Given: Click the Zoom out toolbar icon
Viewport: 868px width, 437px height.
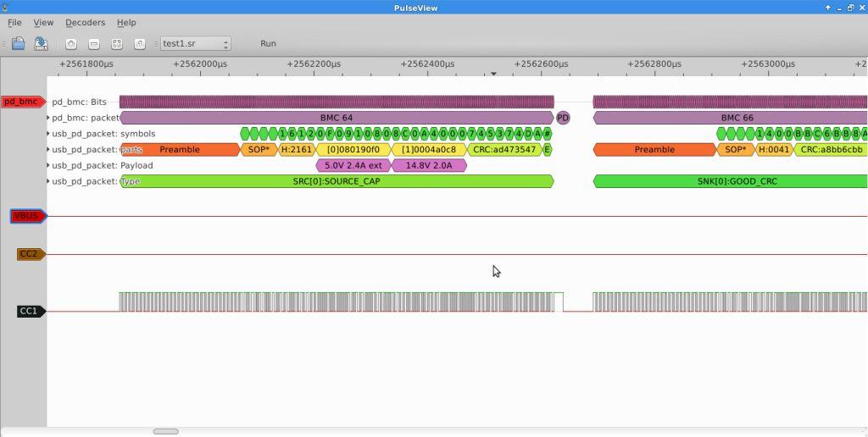Looking at the screenshot, I should pos(94,43).
